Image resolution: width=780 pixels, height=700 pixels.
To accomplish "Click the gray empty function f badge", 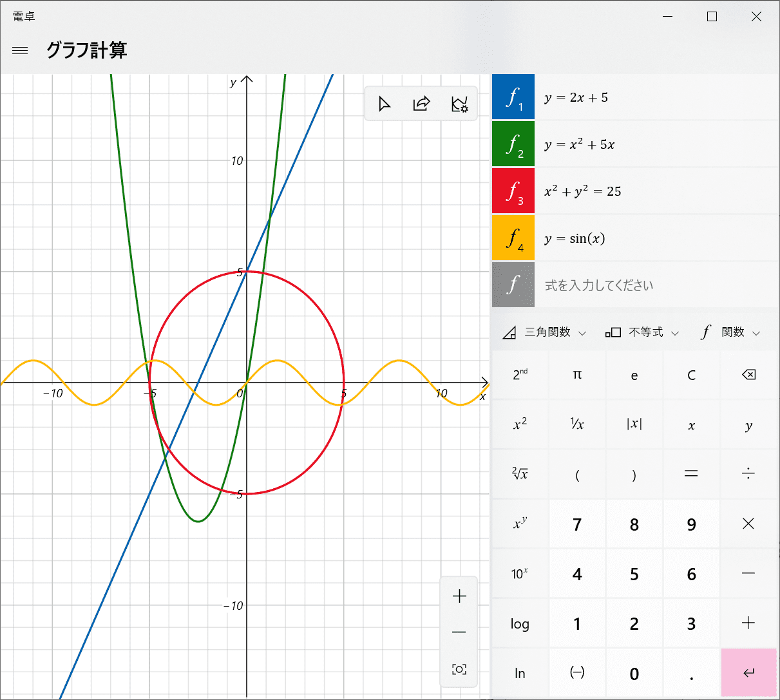I will pos(513,285).
